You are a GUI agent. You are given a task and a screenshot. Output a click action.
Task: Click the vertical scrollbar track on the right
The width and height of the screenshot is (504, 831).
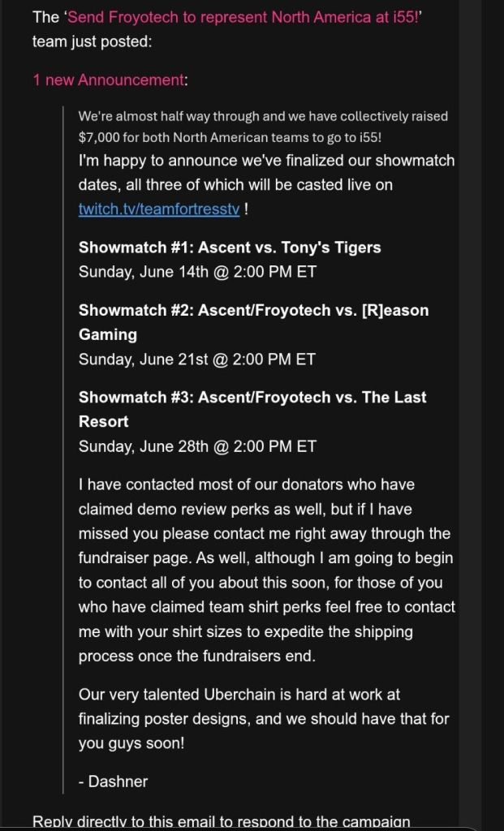tap(469, 406)
